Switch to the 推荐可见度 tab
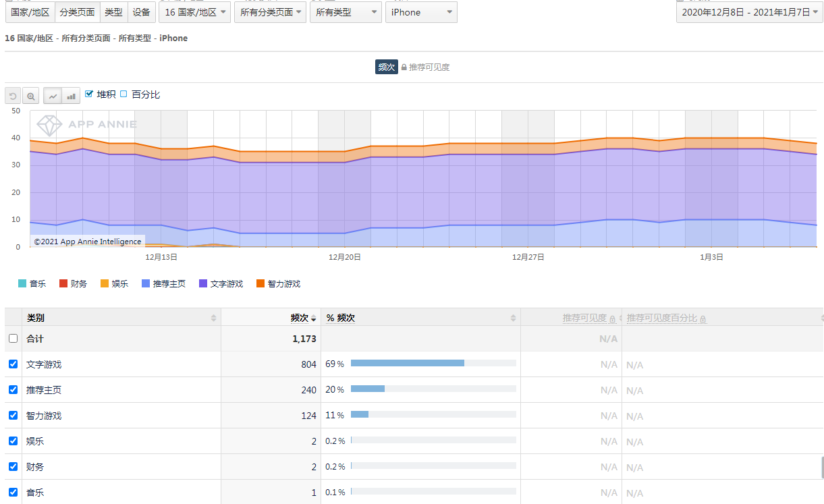Image resolution: width=824 pixels, height=504 pixels. pos(429,67)
